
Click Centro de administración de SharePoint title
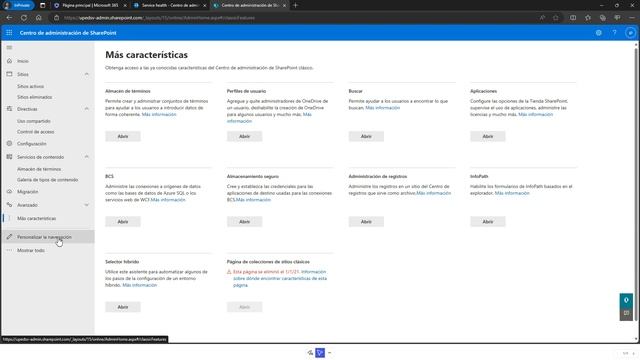tap(68, 33)
